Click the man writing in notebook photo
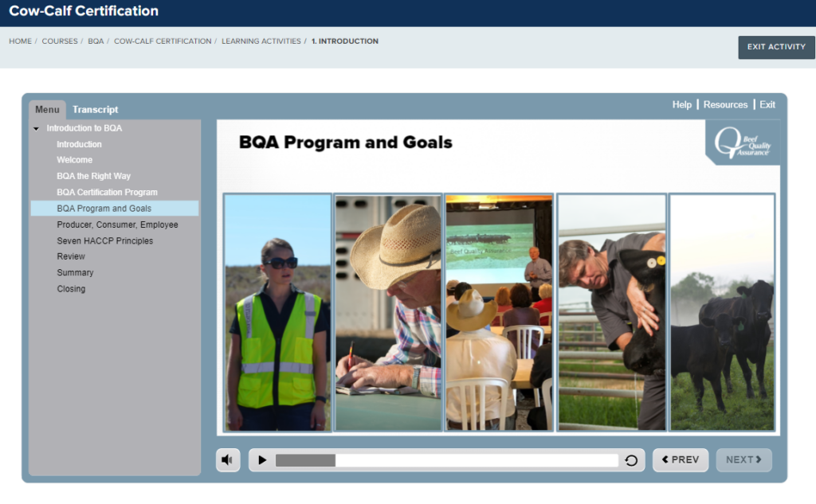Screen dimensions: 816x504 click(388, 312)
